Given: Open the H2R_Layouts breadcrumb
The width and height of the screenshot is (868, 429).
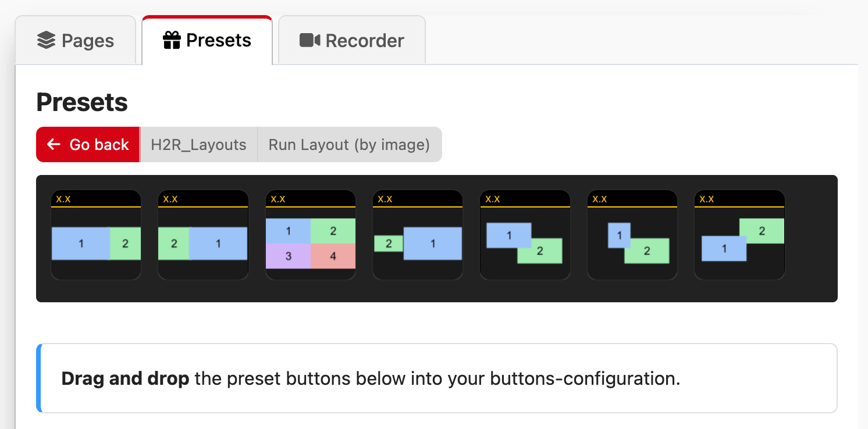Looking at the screenshot, I should [199, 145].
